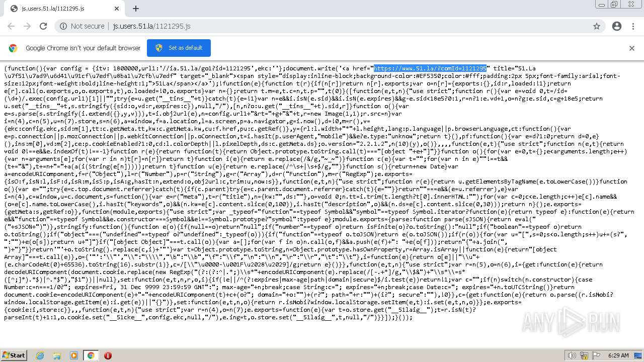Close the js.users.51.la tab

pos(117,9)
